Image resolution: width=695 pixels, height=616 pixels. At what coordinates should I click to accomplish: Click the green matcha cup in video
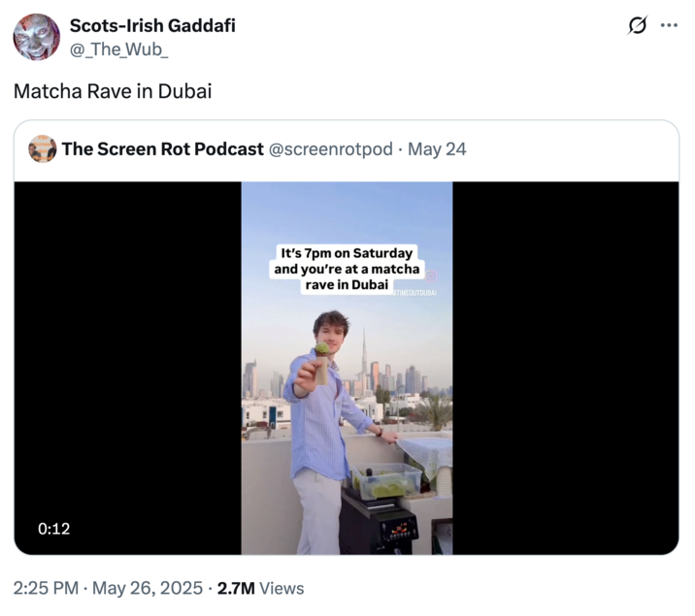point(321,350)
